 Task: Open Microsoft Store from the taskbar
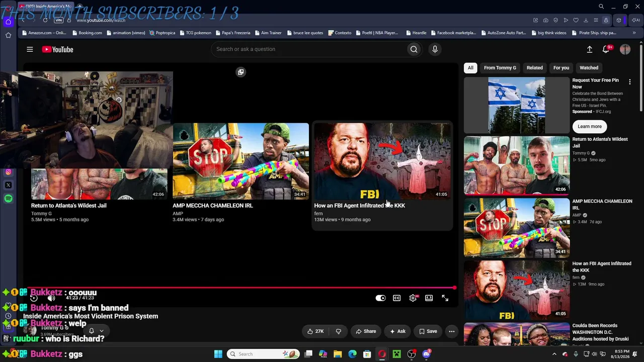point(367,354)
